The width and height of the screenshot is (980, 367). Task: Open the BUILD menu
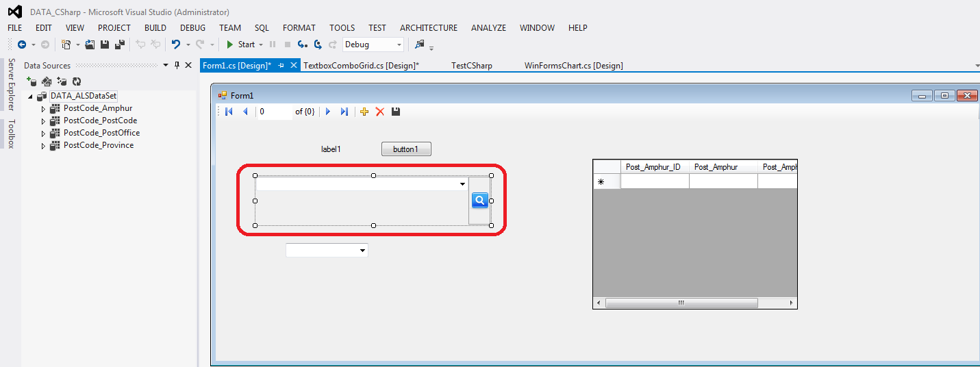point(155,28)
